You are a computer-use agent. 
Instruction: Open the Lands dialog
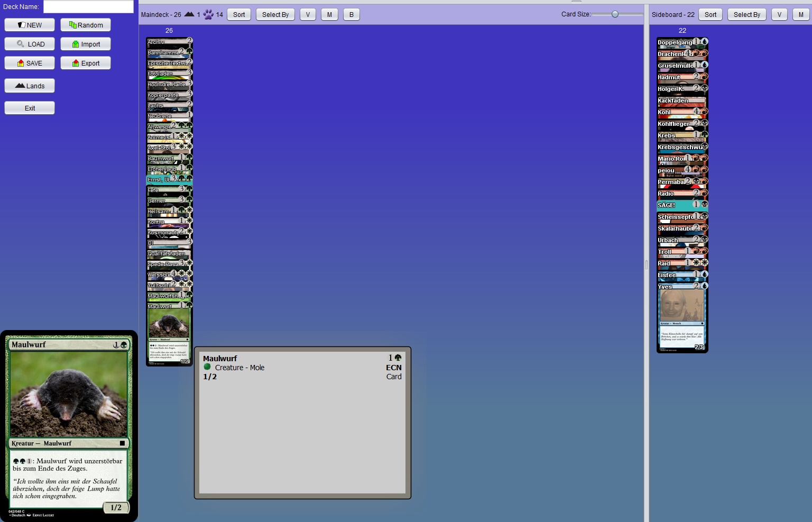30,86
